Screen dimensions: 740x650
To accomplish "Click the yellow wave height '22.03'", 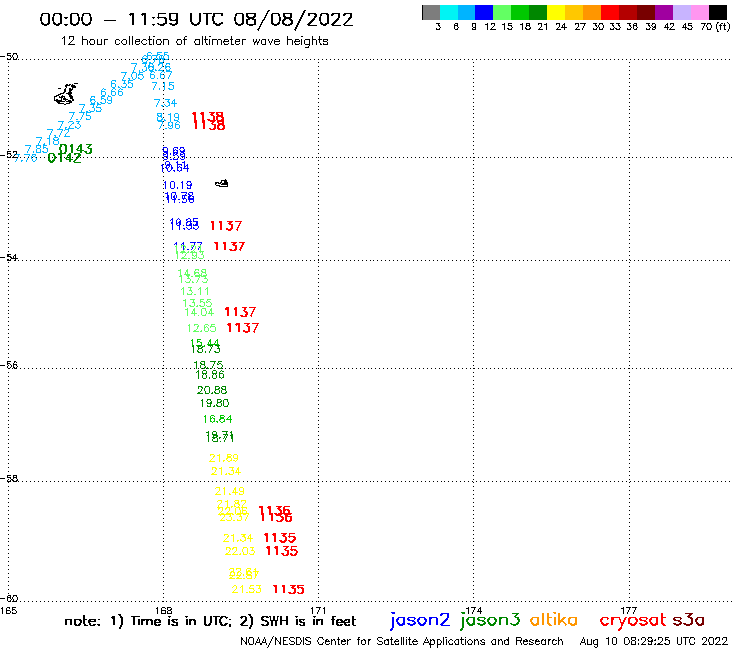I will 240,551.
